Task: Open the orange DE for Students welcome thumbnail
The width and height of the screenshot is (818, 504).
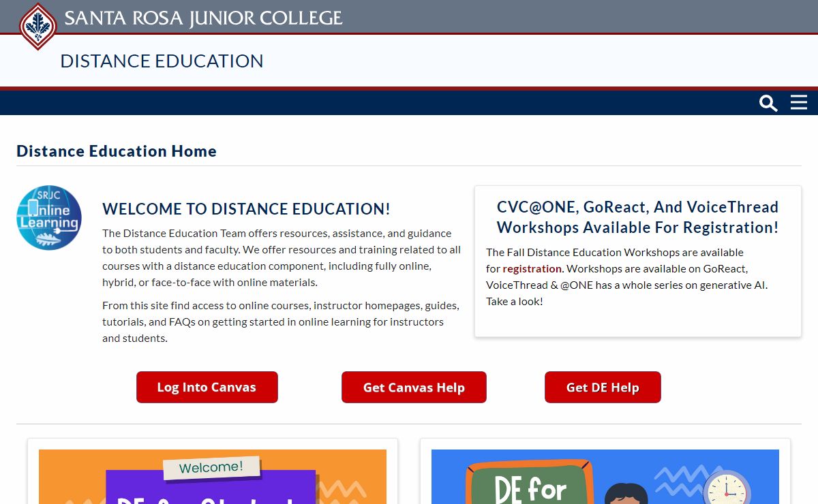Action: pyautogui.click(x=213, y=477)
